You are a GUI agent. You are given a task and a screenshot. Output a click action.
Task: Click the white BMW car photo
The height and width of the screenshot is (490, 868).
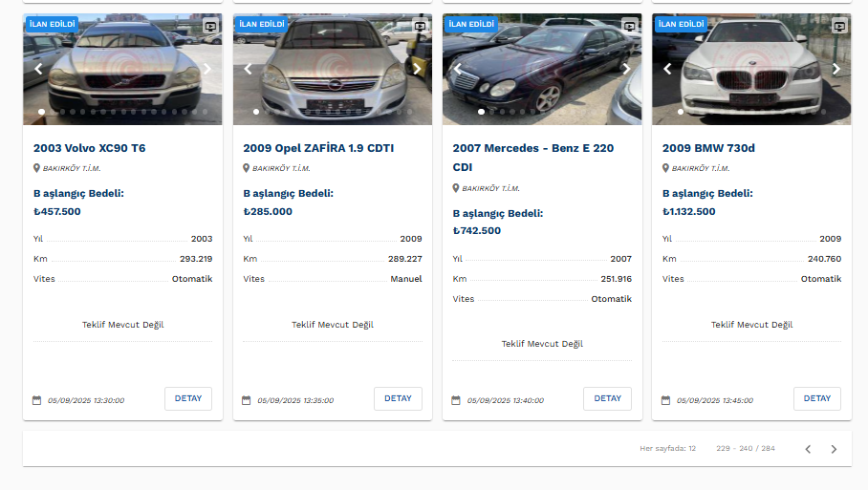(x=751, y=69)
